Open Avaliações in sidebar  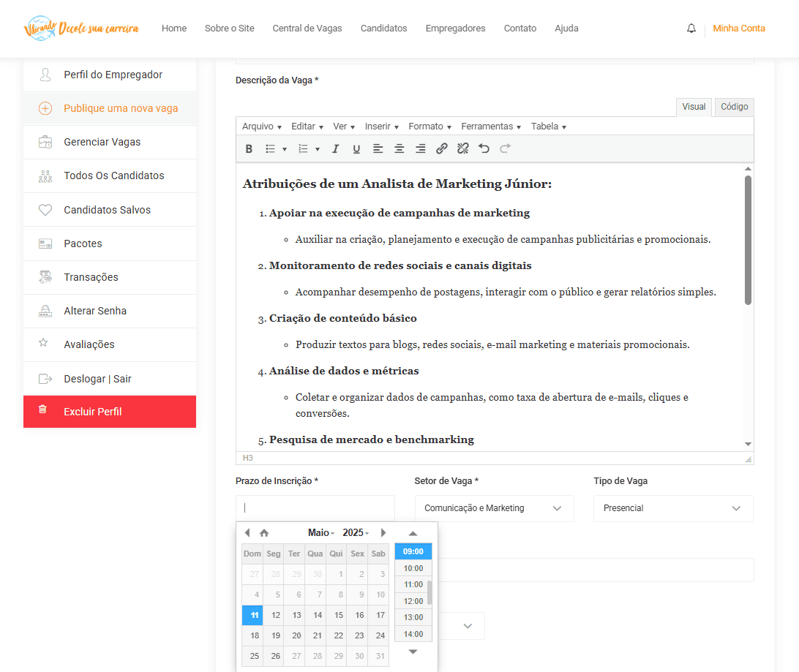(110, 344)
